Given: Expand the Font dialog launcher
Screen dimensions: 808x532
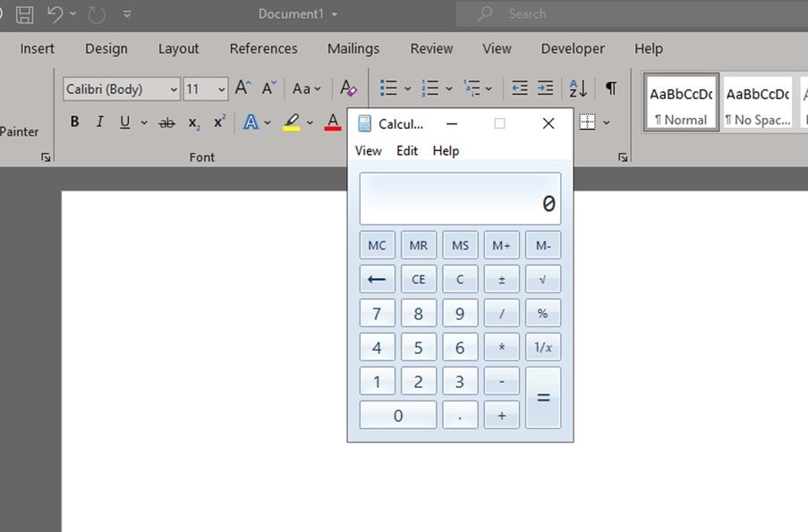Looking at the screenshot, I should [x=46, y=157].
